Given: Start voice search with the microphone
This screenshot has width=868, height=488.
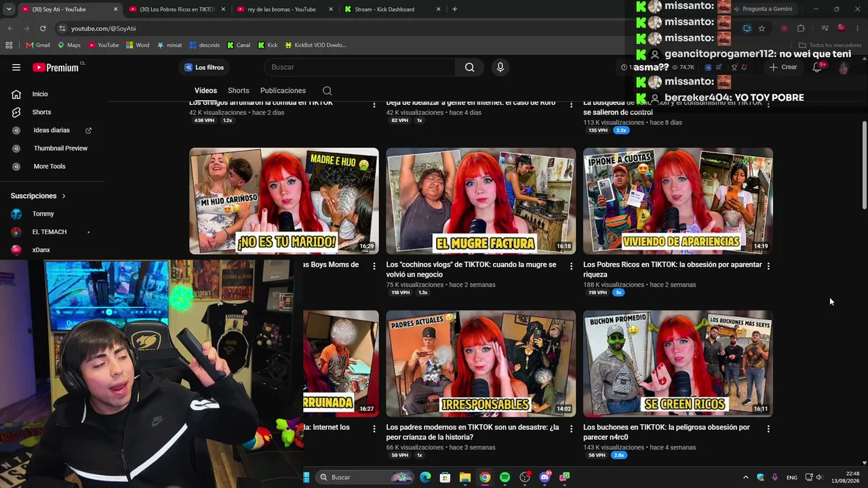Looking at the screenshot, I should tap(500, 67).
